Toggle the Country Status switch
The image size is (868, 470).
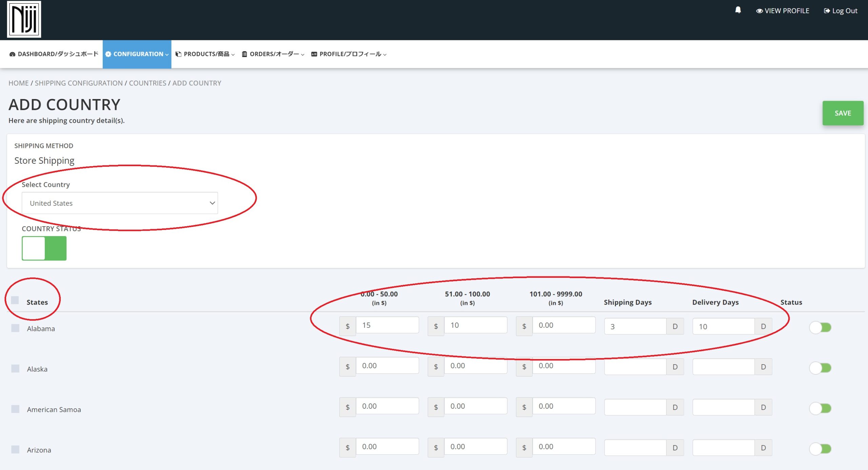[x=44, y=248]
